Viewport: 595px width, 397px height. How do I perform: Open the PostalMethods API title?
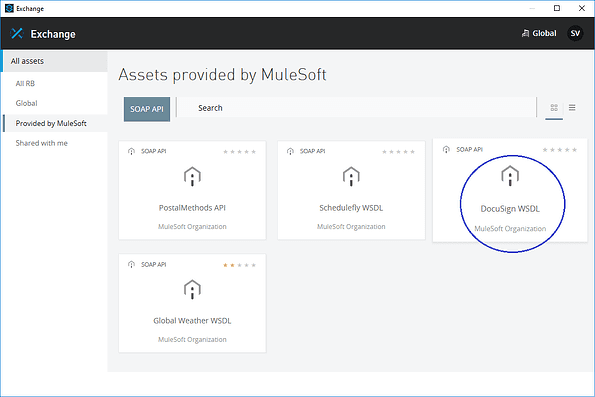(192, 208)
